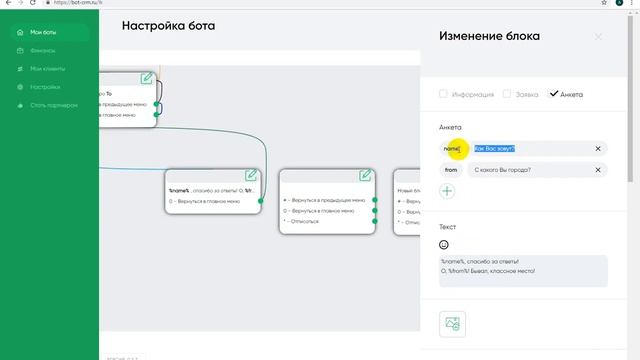Click the gear icon beside Настройки
Viewport: 640px width, 360px height.
pyautogui.click(x=20, y=87)
